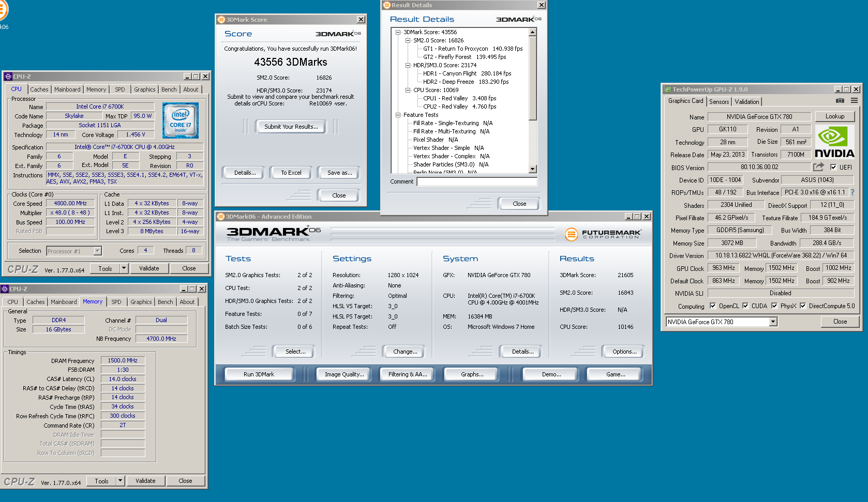Click the Result Details scrollbar down arrow
This screenshot has height=502, width=868.
[x=533, y=169]
